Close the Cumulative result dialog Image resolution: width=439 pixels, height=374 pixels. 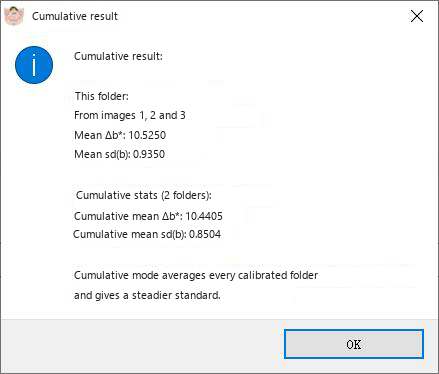point(417,16)
